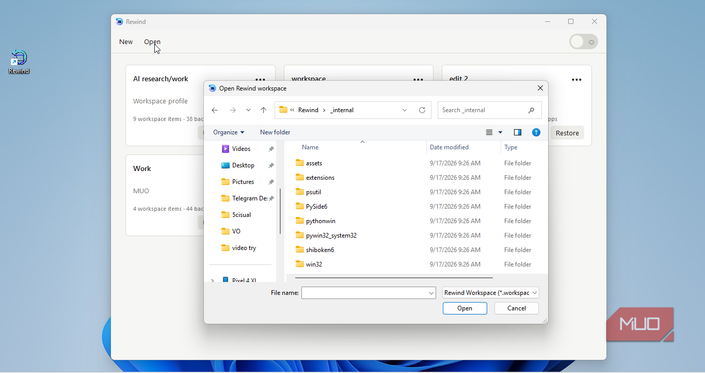Click the Restore button on edit 2 card
Screen dimensions: 705x373
(567, 133)
